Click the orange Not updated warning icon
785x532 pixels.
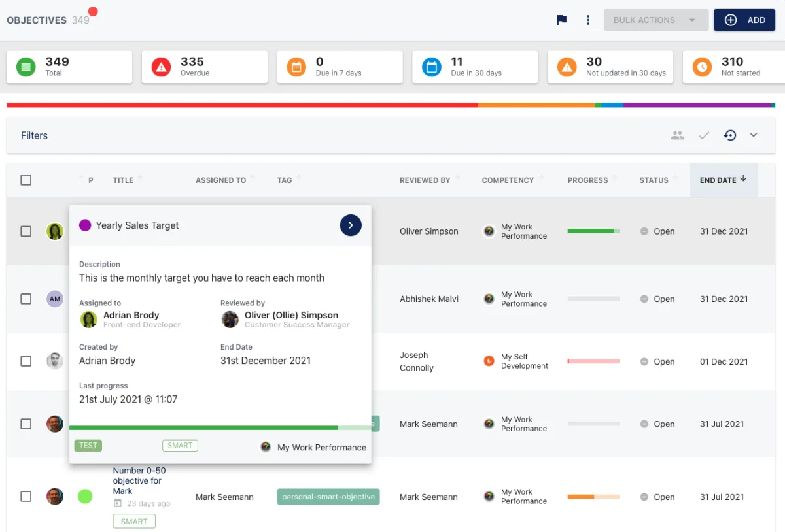(x=567, y=67)
